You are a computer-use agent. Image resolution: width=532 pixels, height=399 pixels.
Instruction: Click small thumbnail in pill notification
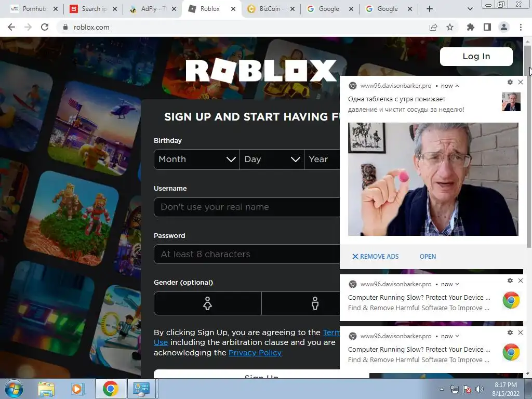[x=511, y=102]
